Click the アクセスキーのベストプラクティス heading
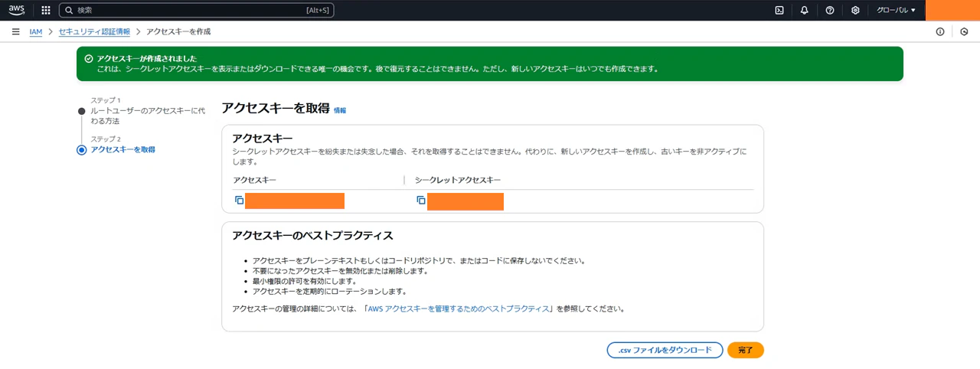Image resolution: width=980 pixels, height=369 pixels. click(x=312, y=235)
